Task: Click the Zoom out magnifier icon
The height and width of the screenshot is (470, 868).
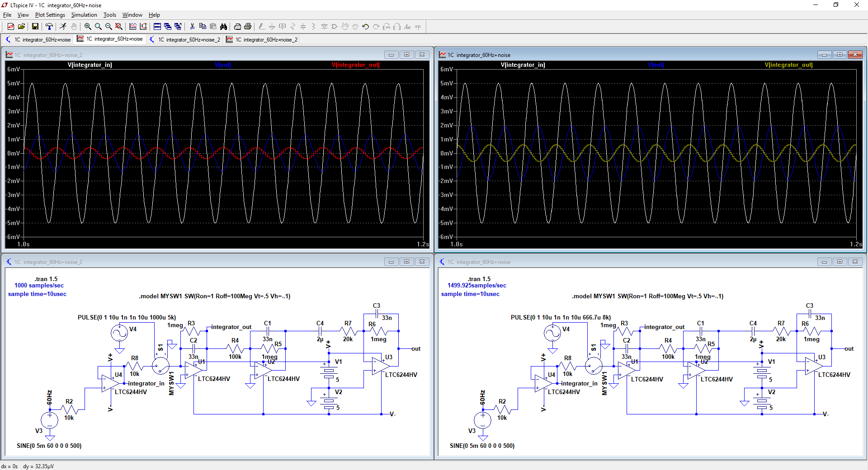Action: pos(108,27)
